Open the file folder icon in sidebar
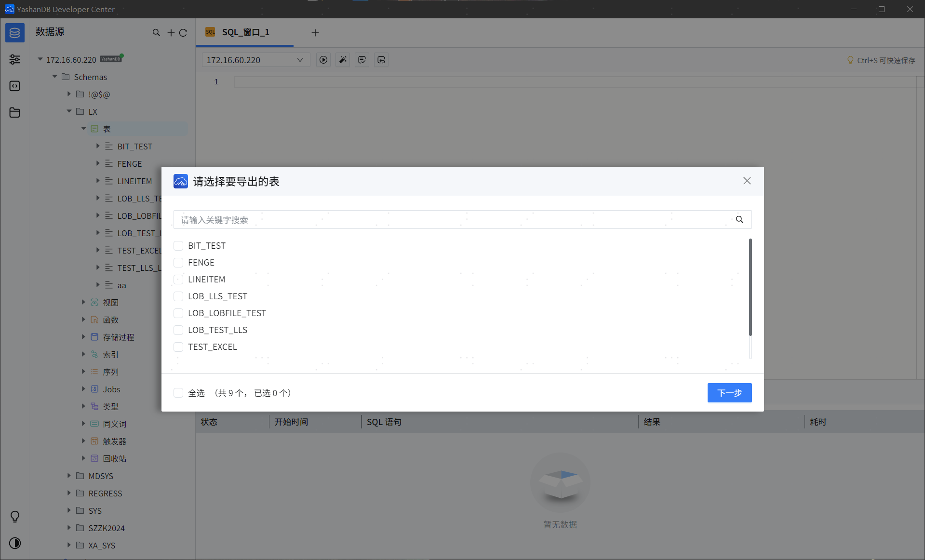Image resolution: width=925 pixels, height=560 pixels. click(x=14, y=112)
